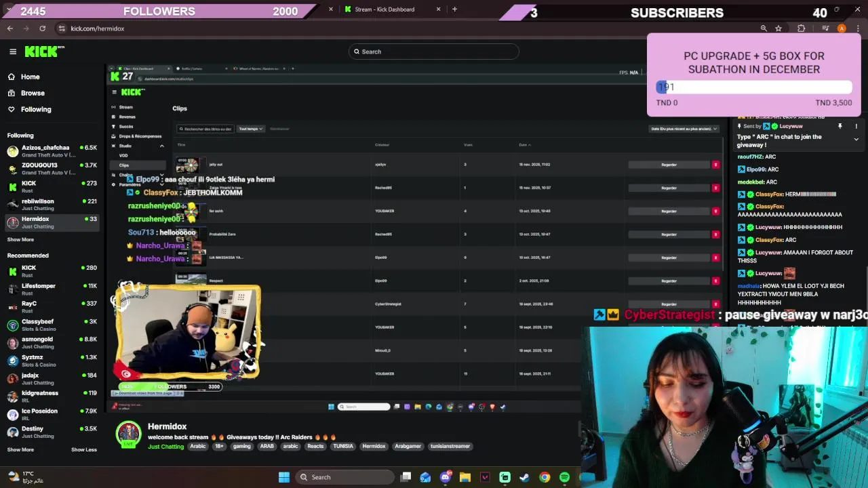Viewport: 868px width, 488px height.
Task: Click the username raouf7HZ in chat
Action: pyautogui.click(x=751, y=157)
